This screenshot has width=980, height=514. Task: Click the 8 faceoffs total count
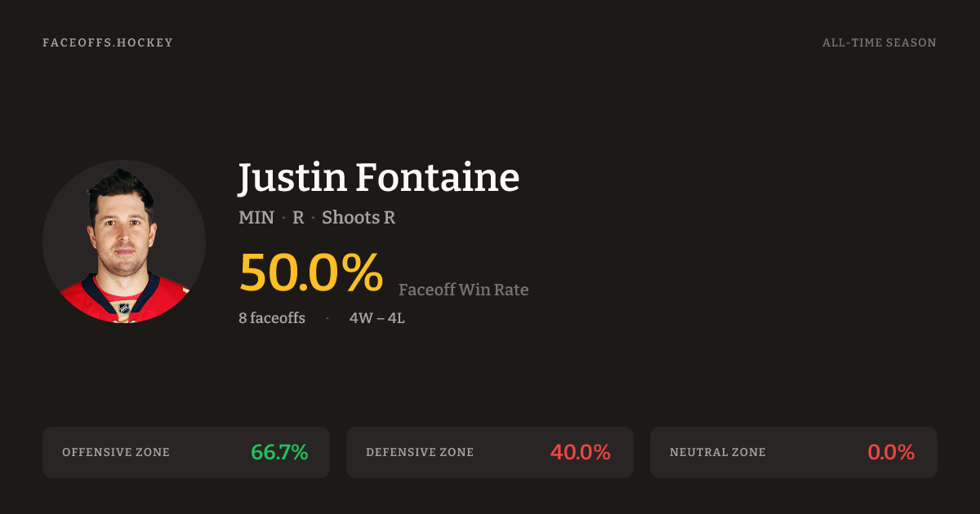pyautogui.click(x=272, y=318)
